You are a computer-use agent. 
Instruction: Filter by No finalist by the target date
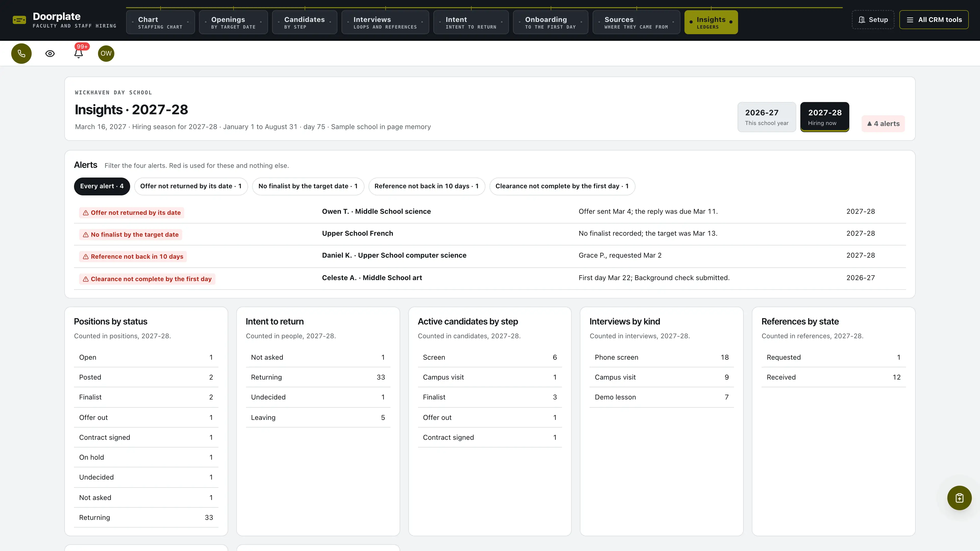coord(308,186)
